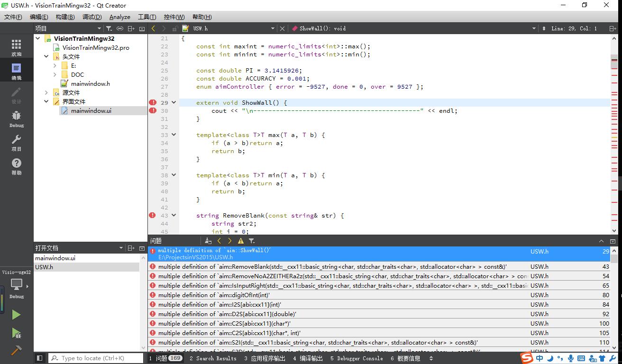Start debugging with the run-debug button

pos(16,333)
